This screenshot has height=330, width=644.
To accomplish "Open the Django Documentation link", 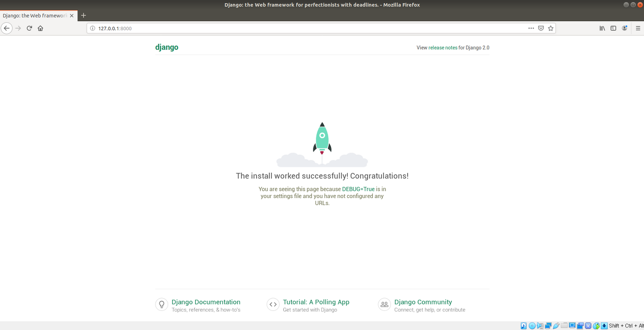I will tap(206, 302).
